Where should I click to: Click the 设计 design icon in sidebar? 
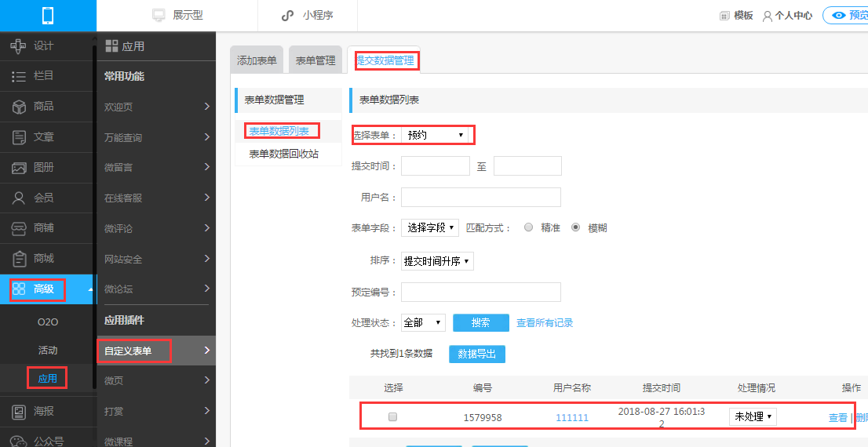click(x=18, y=46)
